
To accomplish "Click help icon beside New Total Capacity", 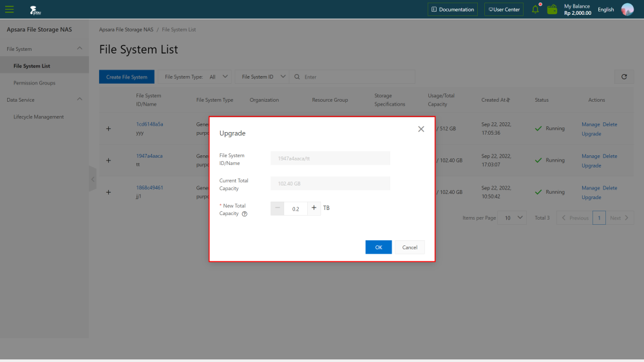I will pos(244,214).
